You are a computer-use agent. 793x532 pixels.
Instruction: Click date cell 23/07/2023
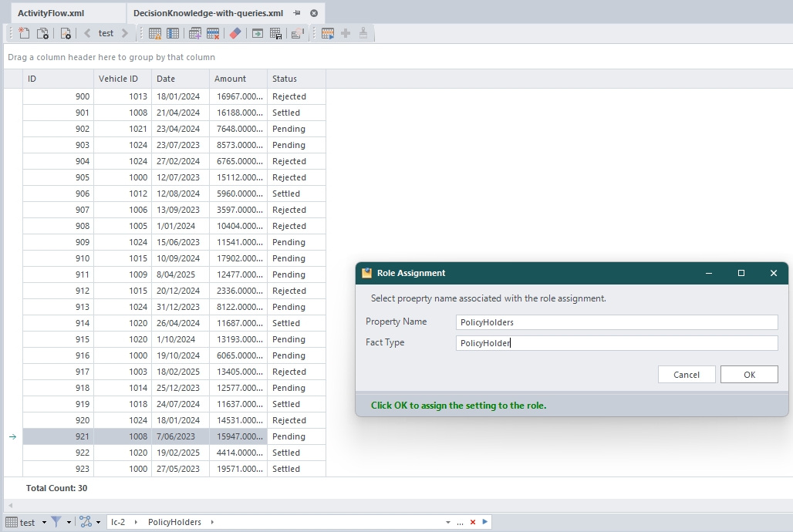pos(181,145)
